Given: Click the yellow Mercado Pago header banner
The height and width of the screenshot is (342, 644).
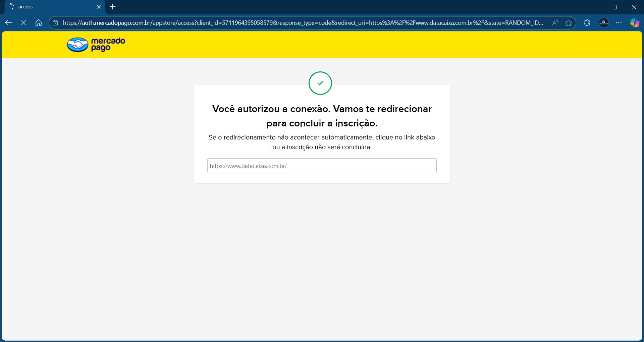Looking at the screenshot, I should point(322,45).
